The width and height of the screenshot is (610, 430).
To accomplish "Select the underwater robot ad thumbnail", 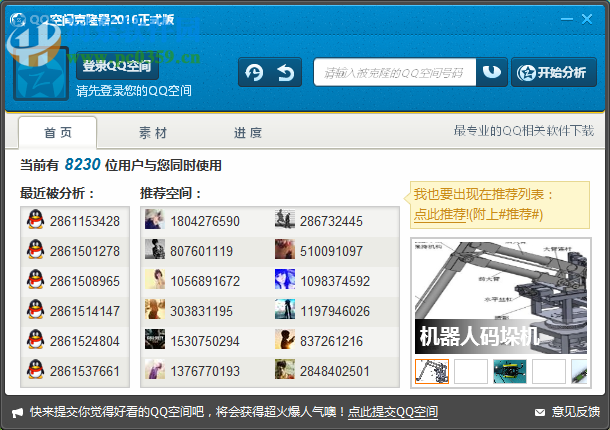I will (510, 372).
